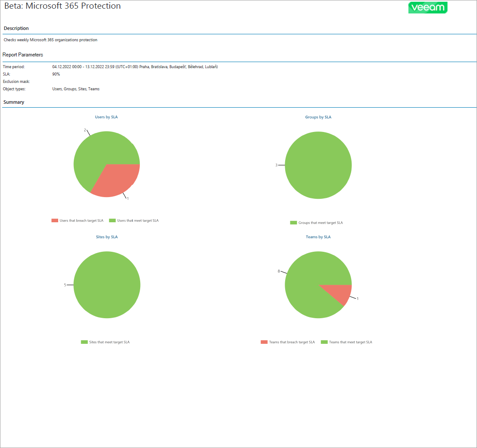Click the 'Description' section heading
The image size is (477, 448).
(x=16, y=28)
